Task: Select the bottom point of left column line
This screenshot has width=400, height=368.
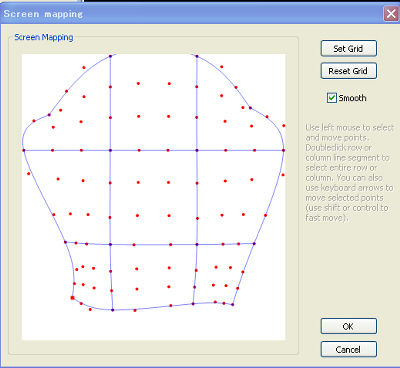Action: pos(112,310)
